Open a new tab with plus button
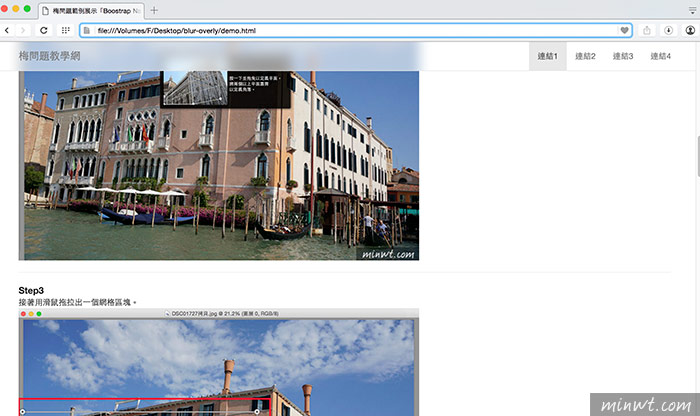 [154, 10]
